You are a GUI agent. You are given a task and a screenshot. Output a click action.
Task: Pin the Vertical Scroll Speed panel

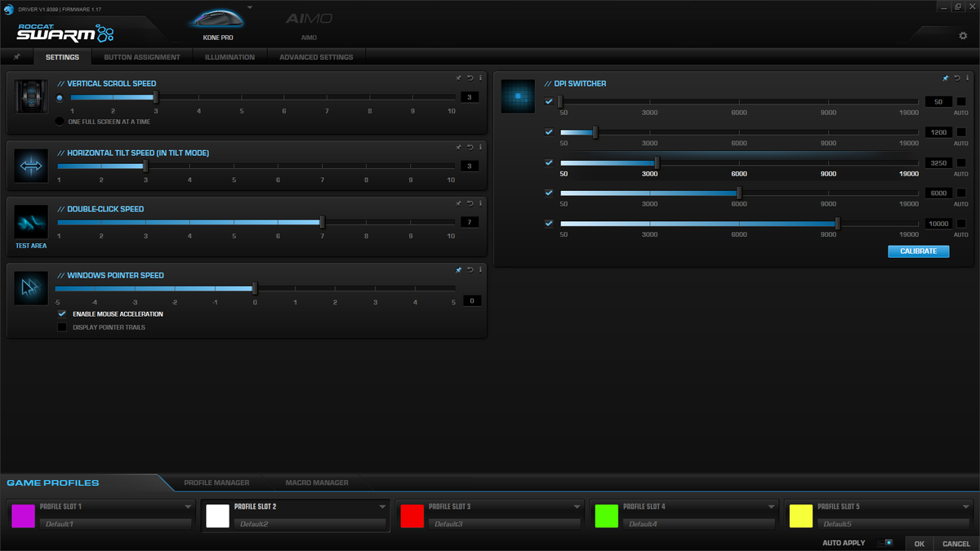click(x=459, y=78)
